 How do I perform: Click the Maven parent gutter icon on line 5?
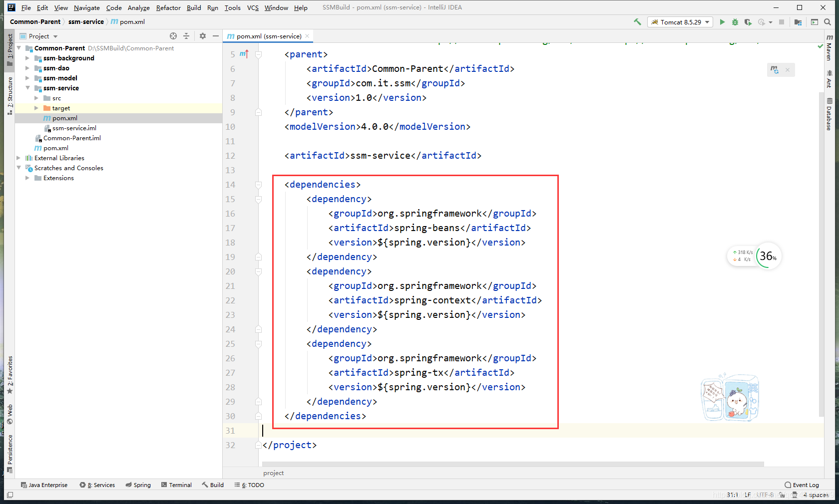[244, 54]
